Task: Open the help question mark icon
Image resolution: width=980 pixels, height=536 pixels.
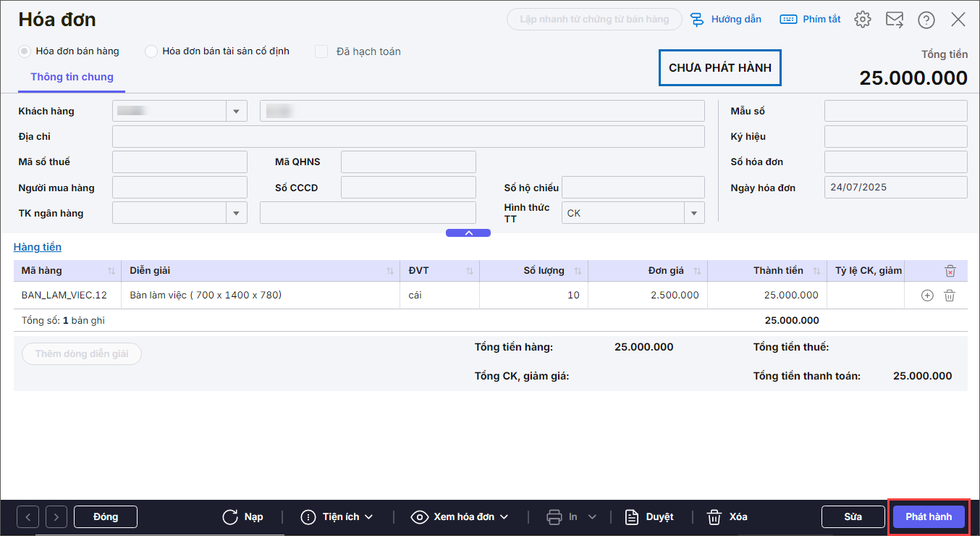Action: pos(926,20)
